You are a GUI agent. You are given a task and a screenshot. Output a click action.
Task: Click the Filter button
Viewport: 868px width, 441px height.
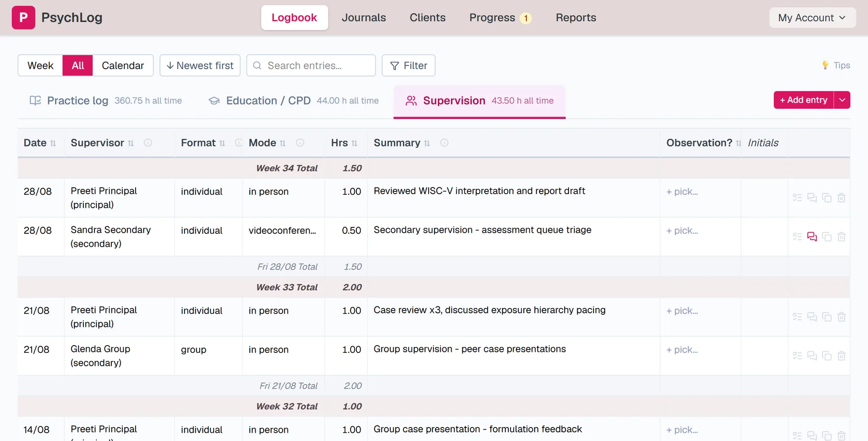(408, 66)
